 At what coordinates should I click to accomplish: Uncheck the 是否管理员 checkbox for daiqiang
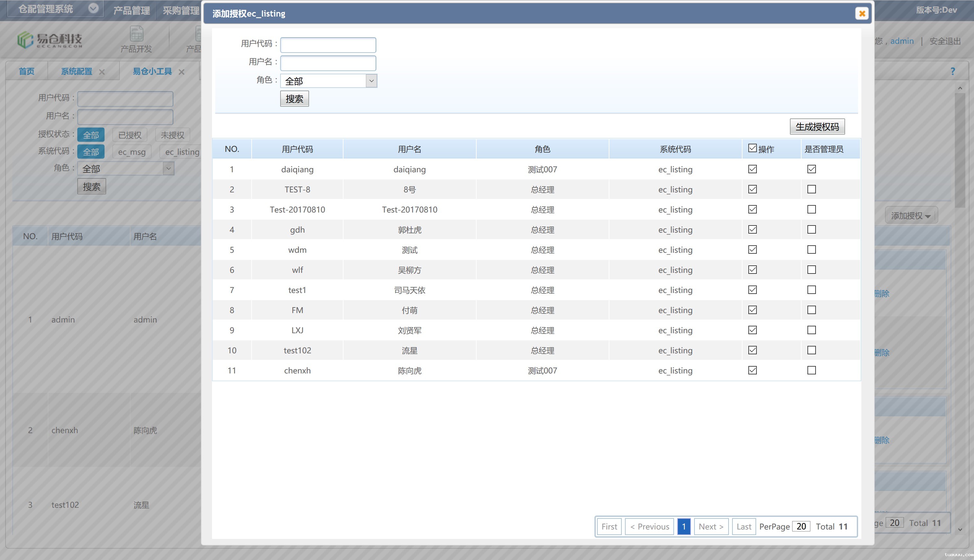tap(811, 169)
